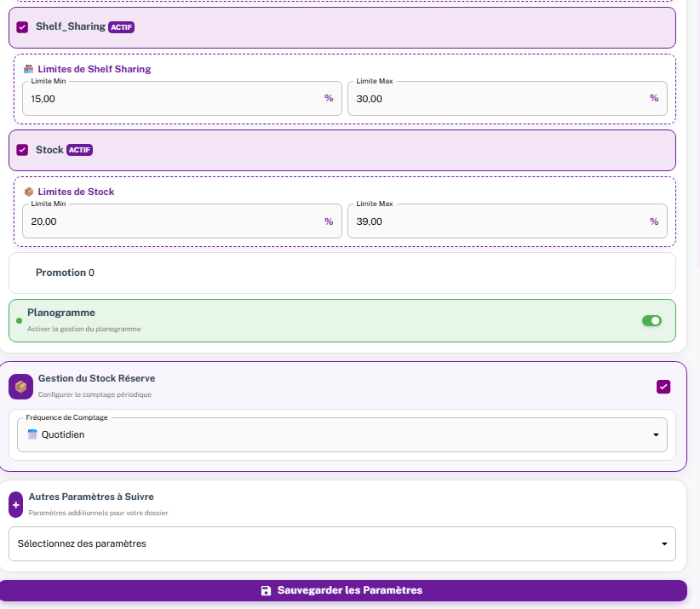Click the plus icon beside Autres Paramètres à Suivre
Screen dimensions: 700x609
point(15,504)
